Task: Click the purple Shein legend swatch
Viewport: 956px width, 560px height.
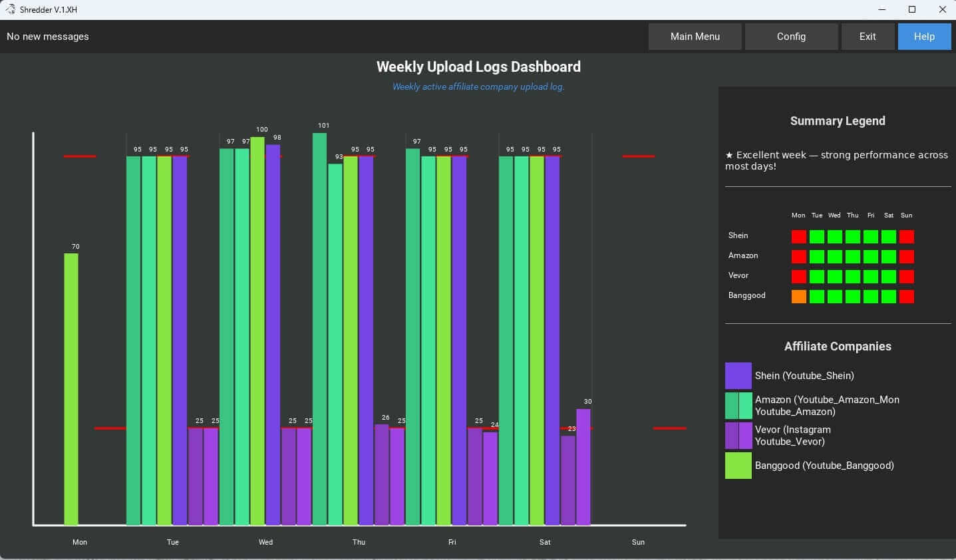Action: pyautogui.click(x=738, y=376)
